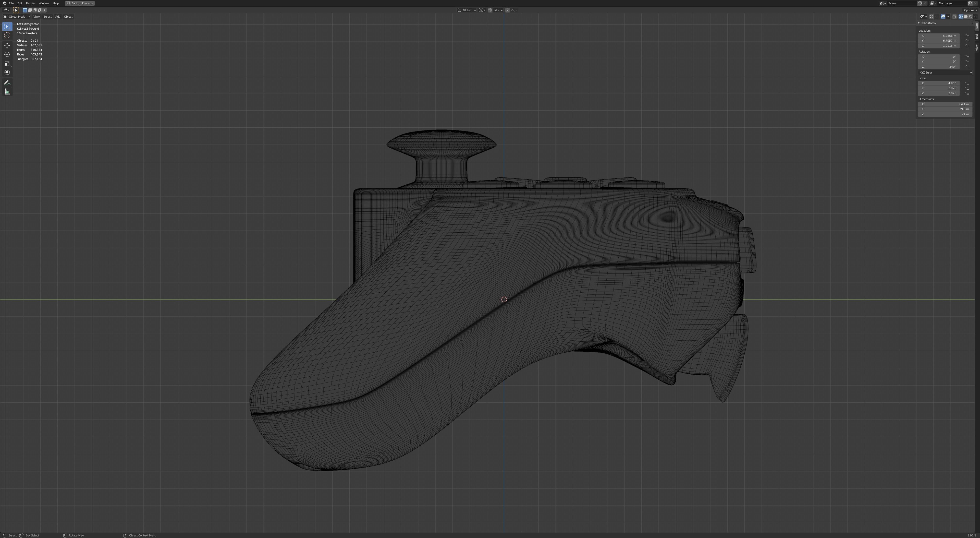Viewport: 980px width, 538px height.
Task: Activate the Rotate tool
Action: [7, 54]
